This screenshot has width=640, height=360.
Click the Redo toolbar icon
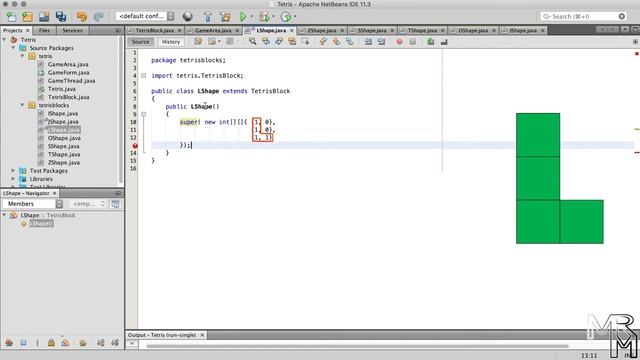coord(98,16)
